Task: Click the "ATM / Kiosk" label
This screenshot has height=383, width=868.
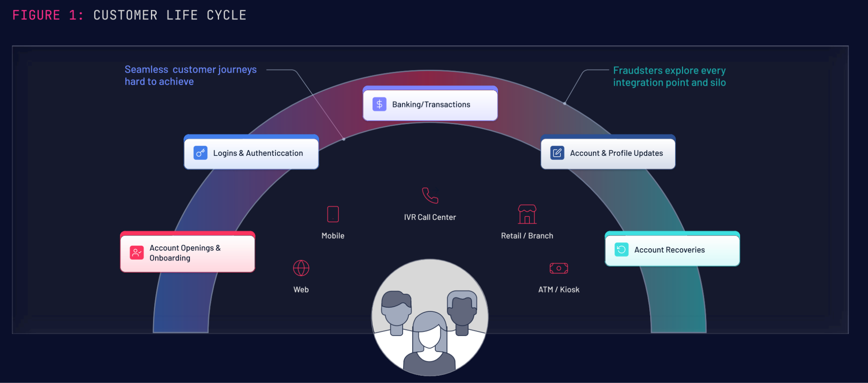Action: (559, 290)
